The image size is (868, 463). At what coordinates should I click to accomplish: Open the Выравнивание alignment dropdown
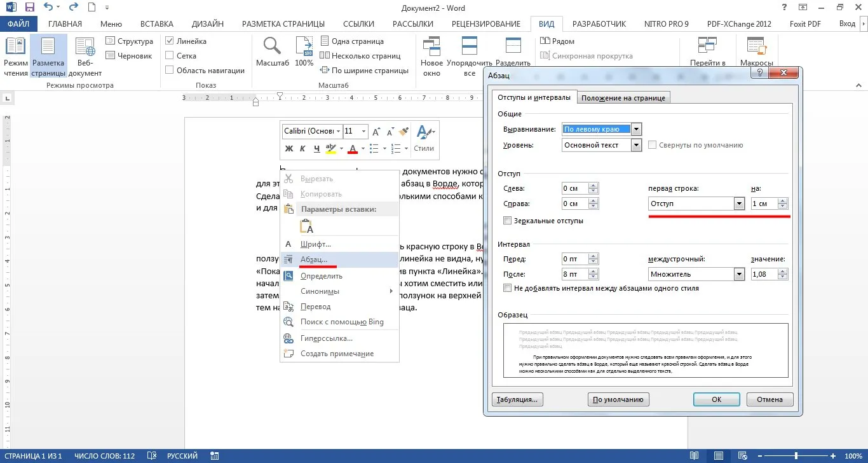(637, 129)
